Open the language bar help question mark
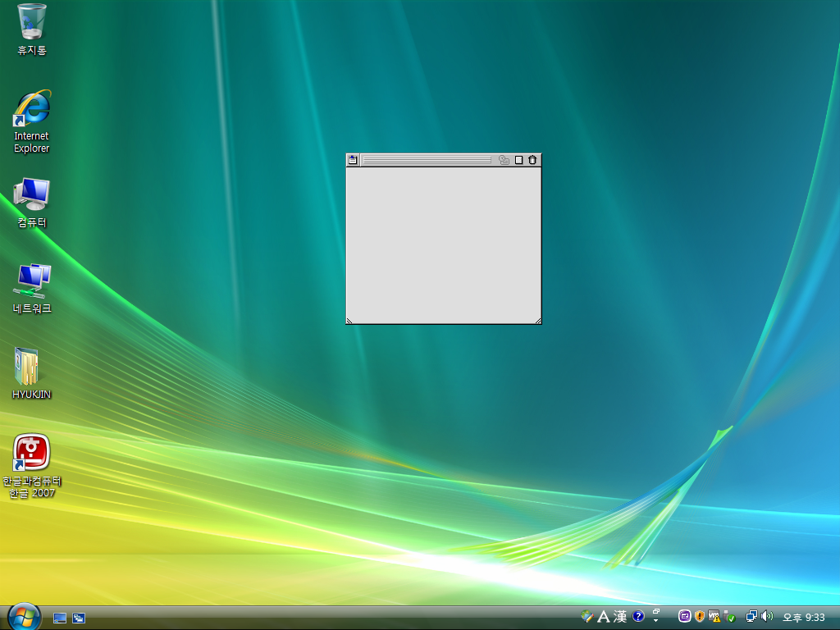840x630 pixels. coord(637,616)
